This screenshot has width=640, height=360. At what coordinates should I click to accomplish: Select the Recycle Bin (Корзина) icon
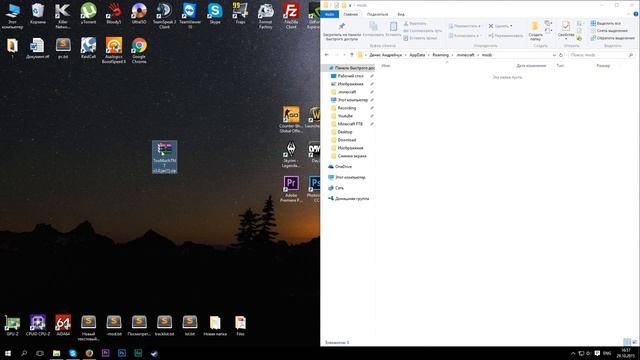pyautogui.click(x=38, y=14)
